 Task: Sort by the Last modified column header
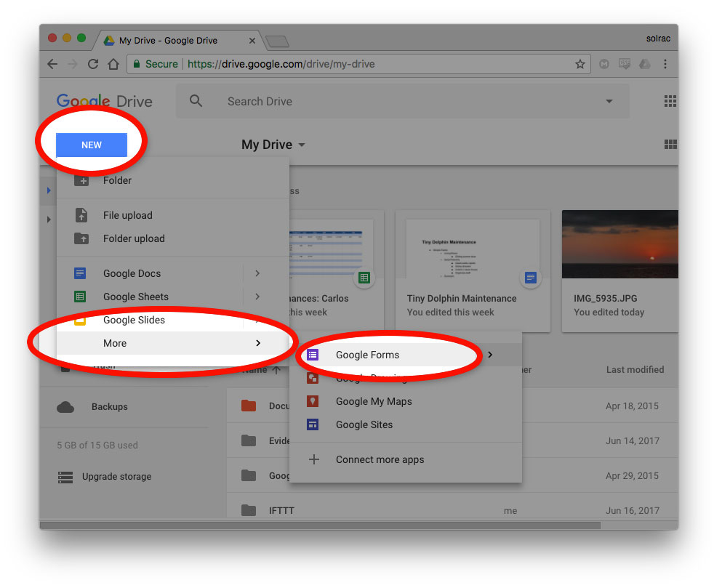[x=635, y=370]
